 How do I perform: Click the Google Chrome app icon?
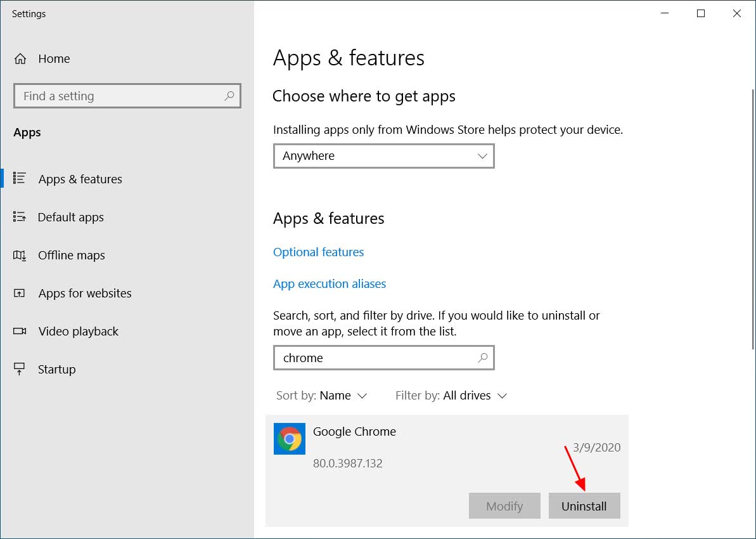point(290,439)
